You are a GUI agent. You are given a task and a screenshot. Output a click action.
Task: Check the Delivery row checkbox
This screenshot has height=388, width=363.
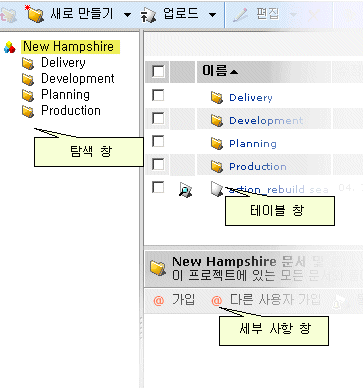point(158,95)
